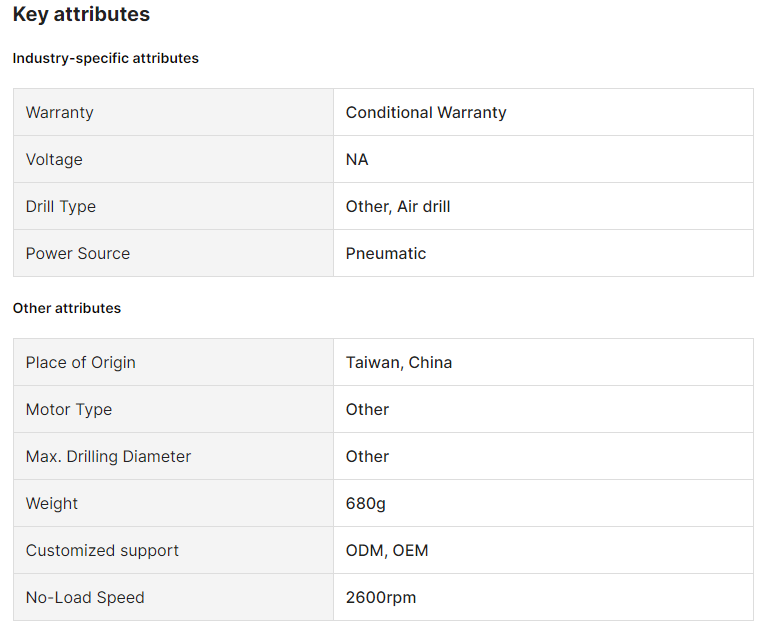This screenshot has height=624, width=769.
Task: Click the Max. Drilling Diameter label
Action: (108, 456)
